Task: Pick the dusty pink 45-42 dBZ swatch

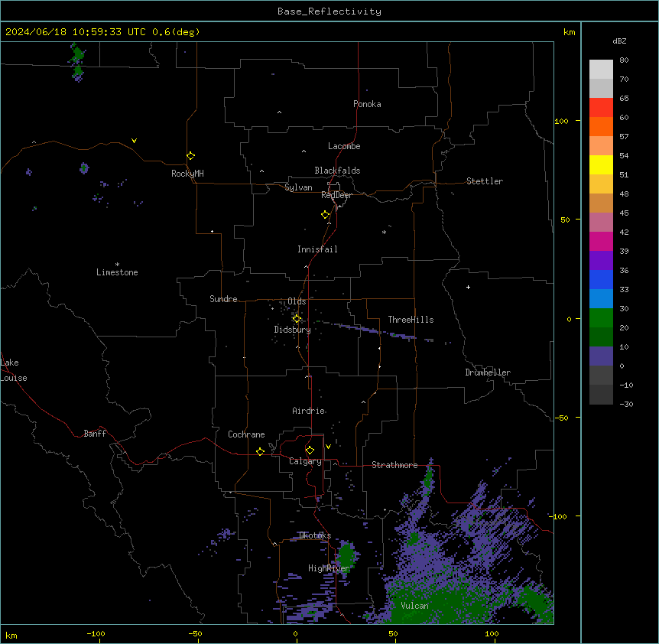Action: point(601,223)
